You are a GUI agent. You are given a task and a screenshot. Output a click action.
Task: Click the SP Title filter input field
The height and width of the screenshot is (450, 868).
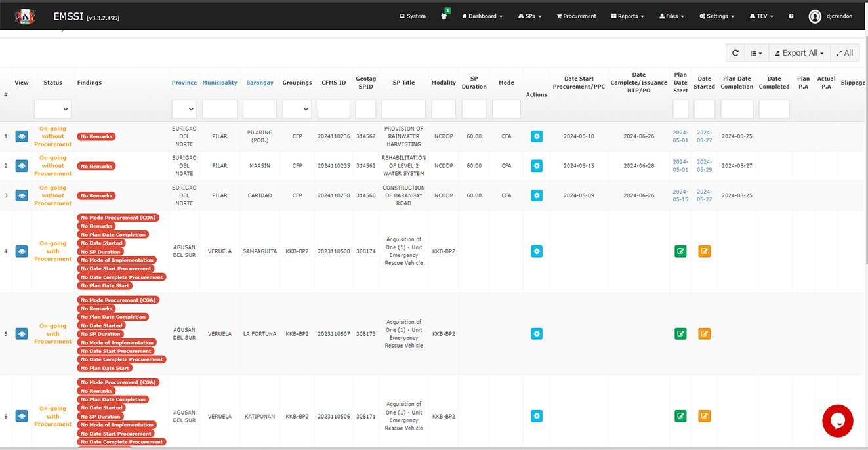point(403,109)
